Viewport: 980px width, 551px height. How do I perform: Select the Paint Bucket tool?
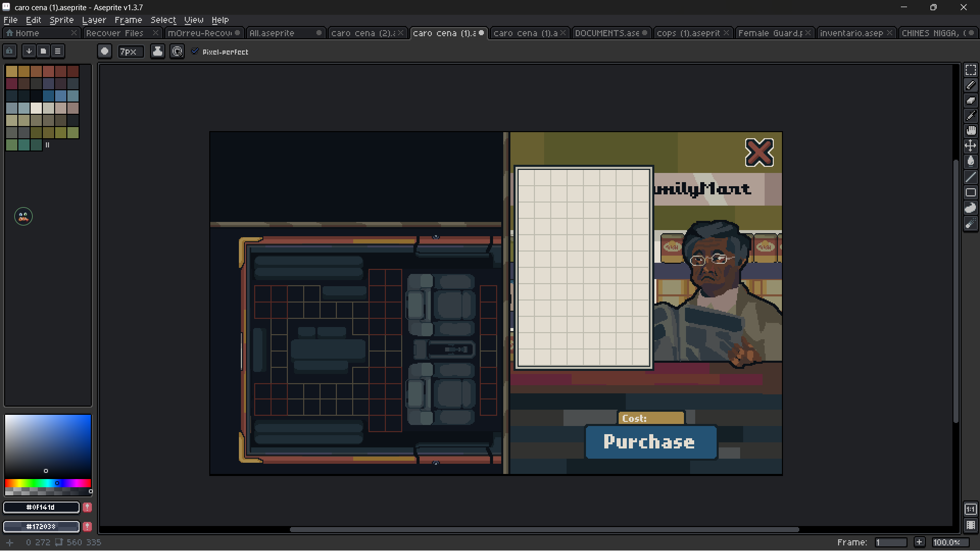tap(970, 161)
